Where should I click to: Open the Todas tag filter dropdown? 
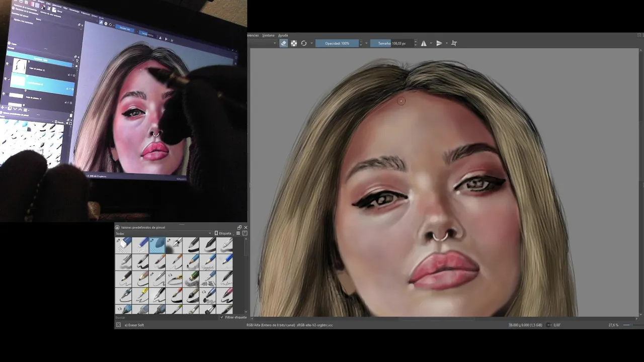click(164, 233)
